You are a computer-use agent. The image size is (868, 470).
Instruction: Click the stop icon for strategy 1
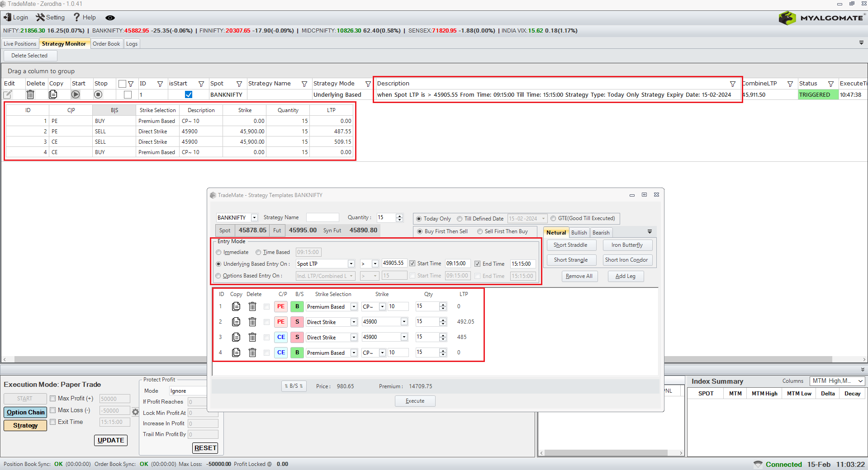[98, 94]
